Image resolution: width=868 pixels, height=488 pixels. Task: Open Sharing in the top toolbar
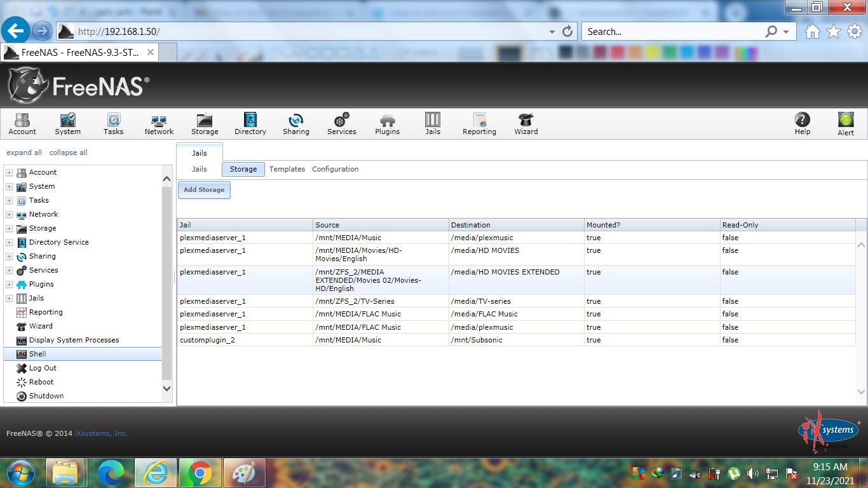pyautogui.click(x=296, y=124)
